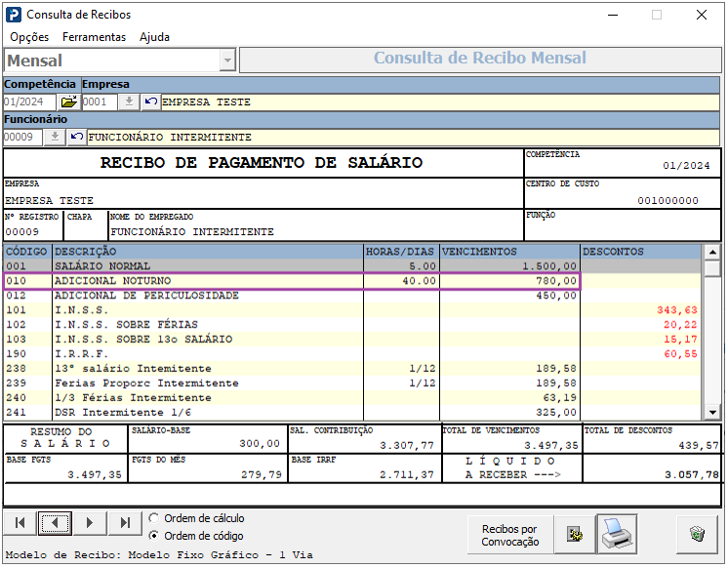
Task: Click the Modelo de Recibo status text
Action: coord(159,555)
